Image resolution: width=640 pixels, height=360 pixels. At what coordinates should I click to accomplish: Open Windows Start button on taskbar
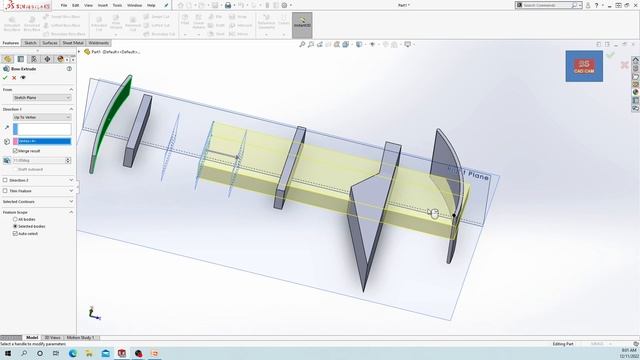(8, 353)
